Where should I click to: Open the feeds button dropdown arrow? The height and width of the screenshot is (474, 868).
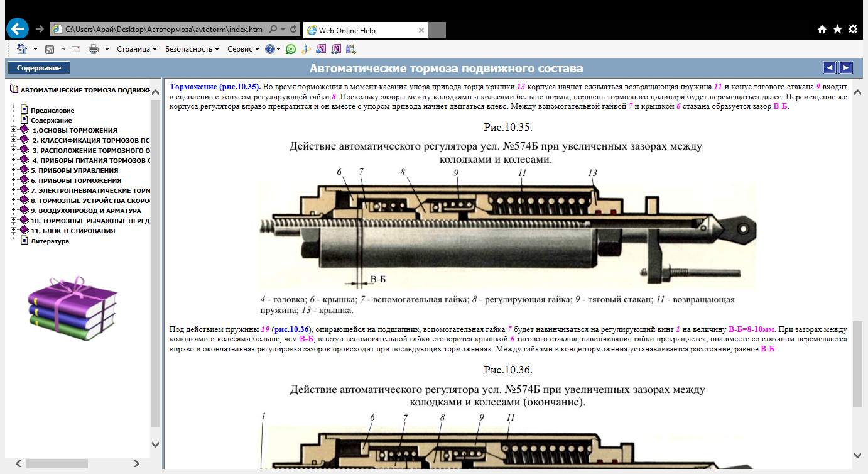[62, 49]
